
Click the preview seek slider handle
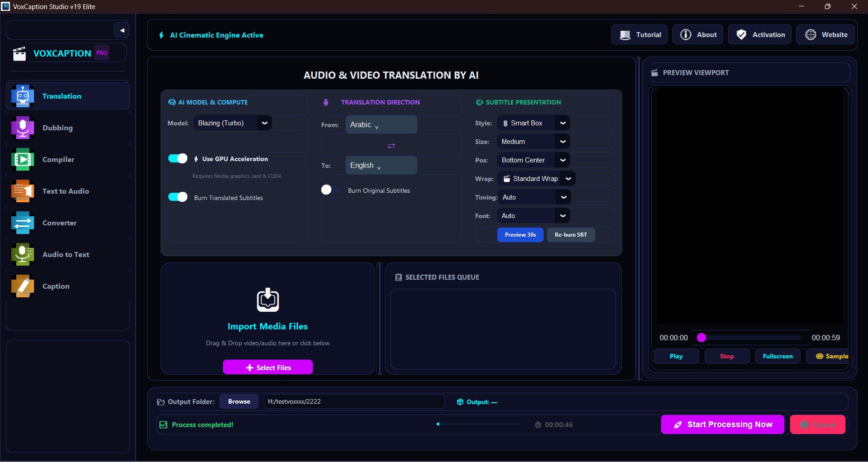click(x=701, y=338)
